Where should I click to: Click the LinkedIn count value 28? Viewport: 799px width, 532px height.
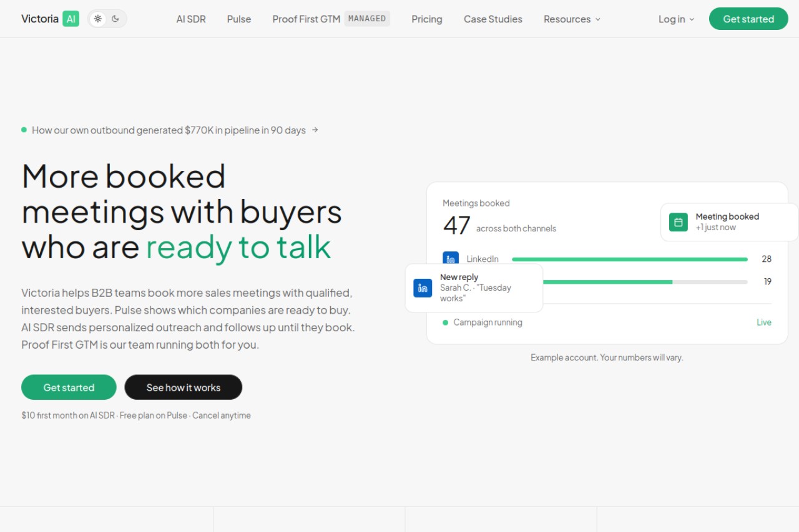coord(767,259)
